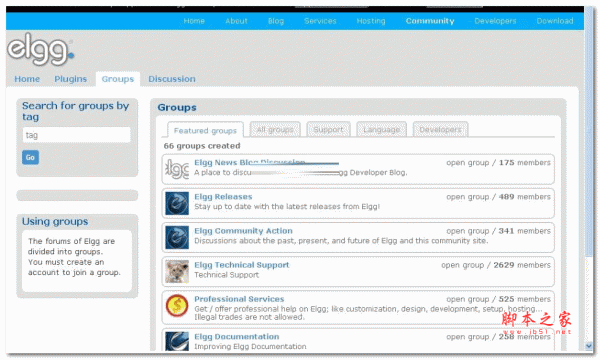Image resolution: width=600 pixels, height=360 pixels.
Task: Open the Elgg News Blog group icon
Action: (x=177, y=169)
